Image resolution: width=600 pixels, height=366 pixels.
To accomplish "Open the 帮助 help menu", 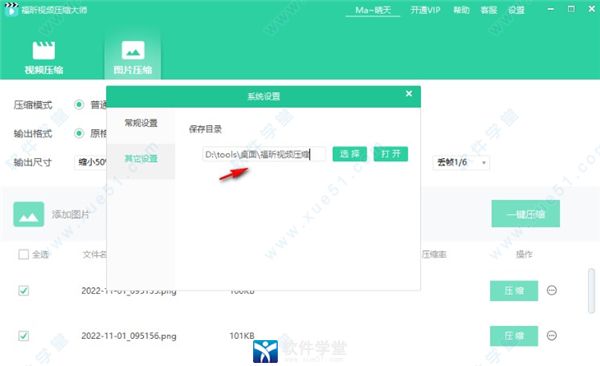I will tap(461, 10).
